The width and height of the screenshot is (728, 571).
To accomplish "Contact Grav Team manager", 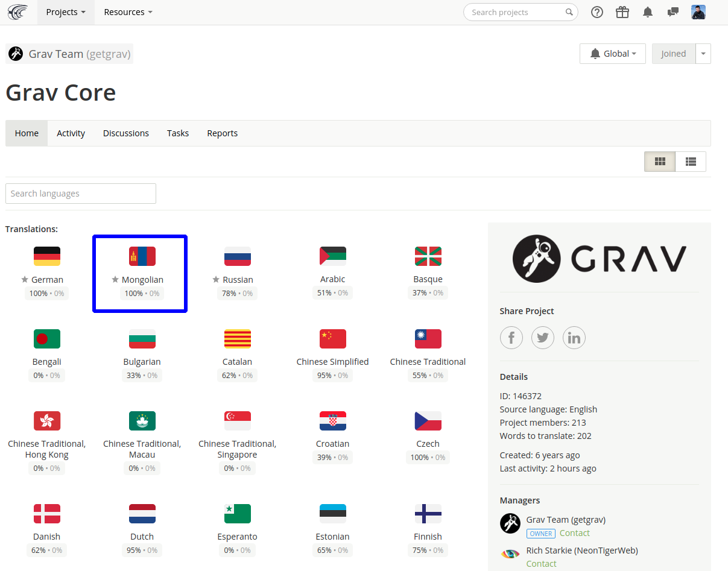I will click(x=575, y=533).
